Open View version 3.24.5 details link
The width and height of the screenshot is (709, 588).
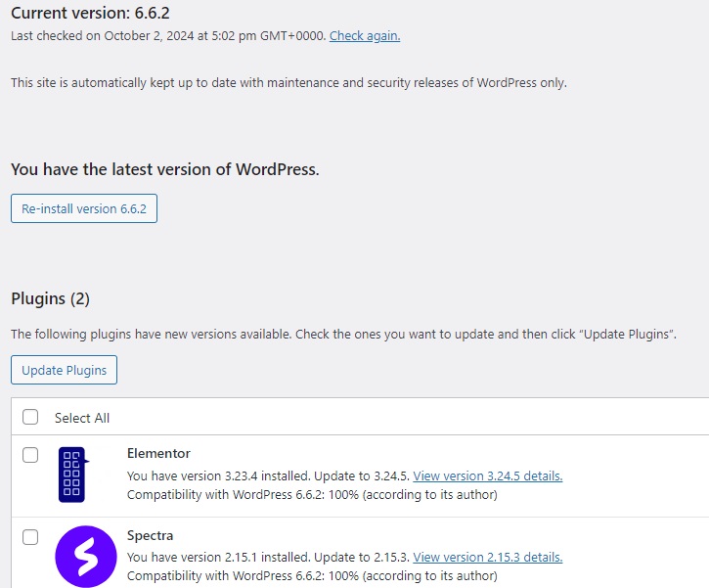(x=487, y=476)
